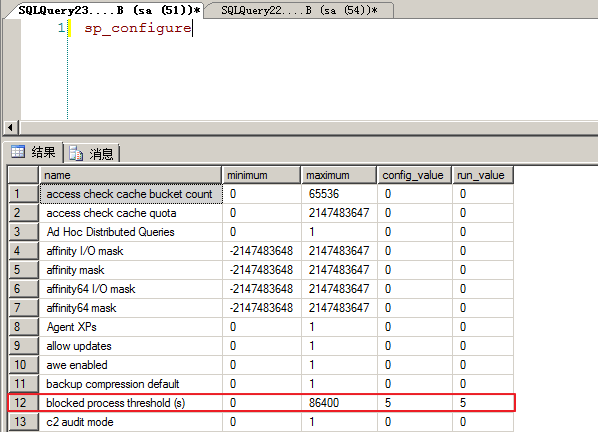
Task: Click run_value 0 for c2 audit mode
Action: coord(483,422)
